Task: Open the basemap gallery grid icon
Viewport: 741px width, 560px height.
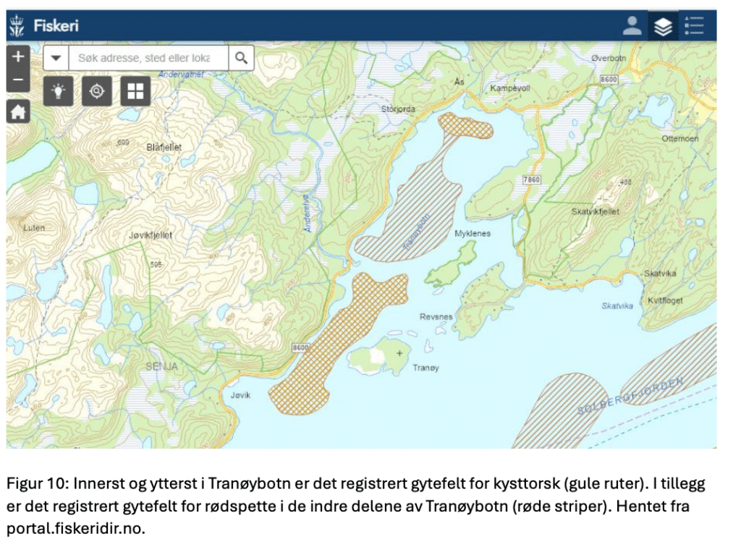Action: (x=135, y=91)
